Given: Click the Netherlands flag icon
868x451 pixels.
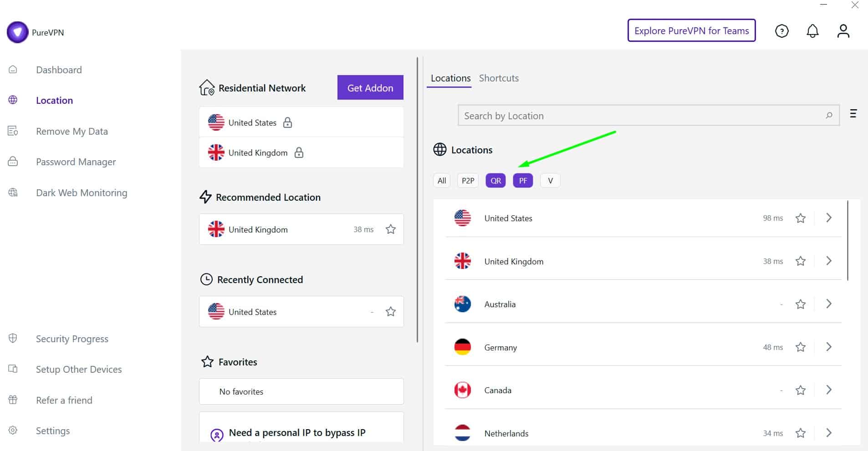Looking at the screenshot, I should [x=462, y=433].
